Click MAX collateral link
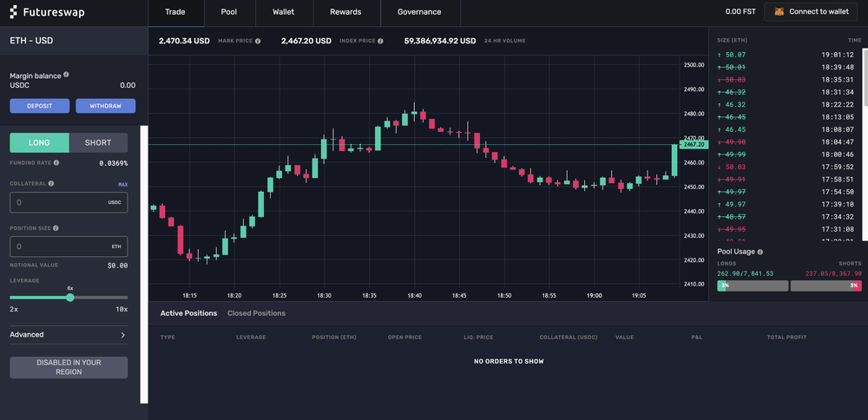868x420 pixels. 123,184
